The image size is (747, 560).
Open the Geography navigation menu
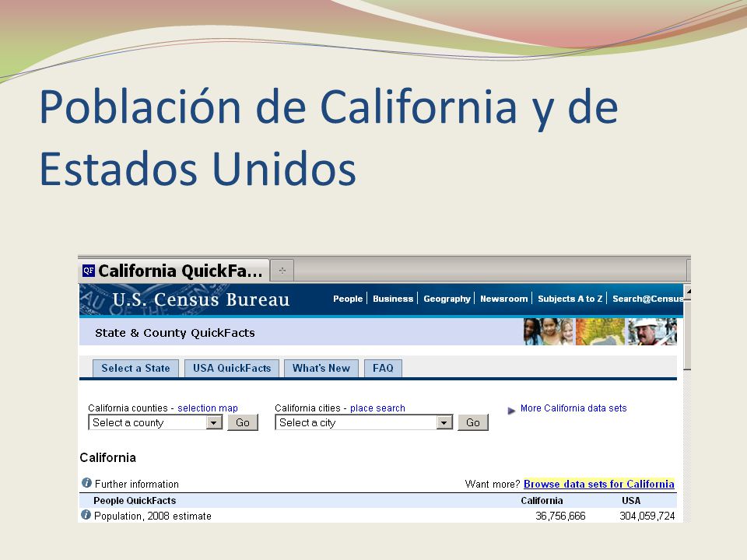(447, 299)
